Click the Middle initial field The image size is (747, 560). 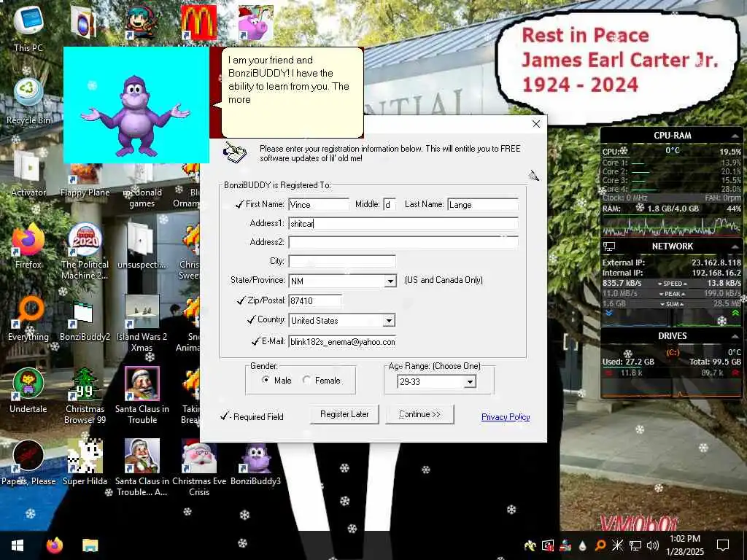coord(390,204)
